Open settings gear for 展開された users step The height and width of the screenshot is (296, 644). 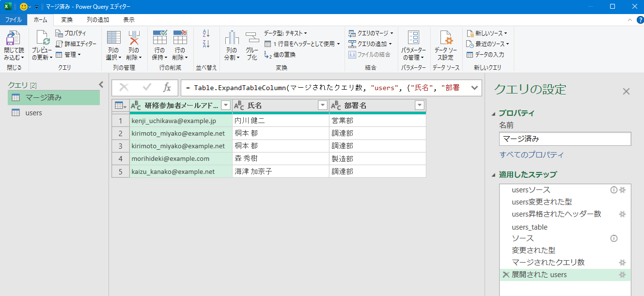(623, 275)
